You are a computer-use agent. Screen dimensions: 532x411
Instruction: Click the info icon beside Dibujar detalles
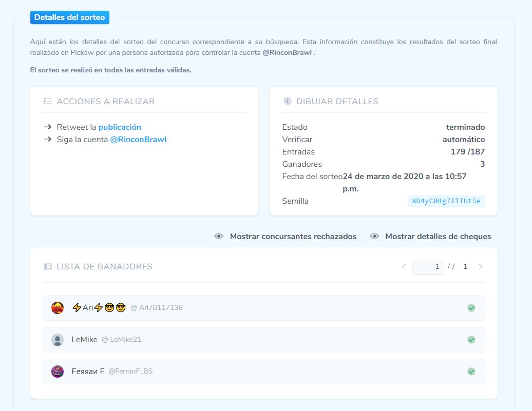(x=288, y=101)
